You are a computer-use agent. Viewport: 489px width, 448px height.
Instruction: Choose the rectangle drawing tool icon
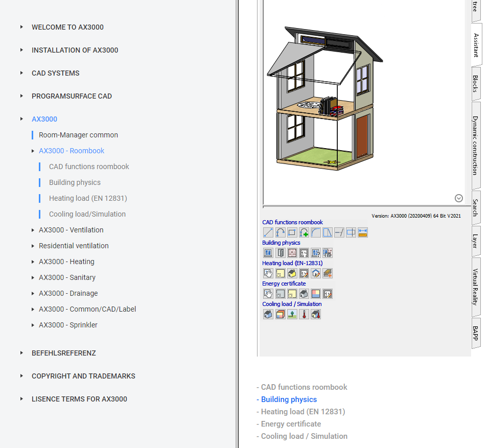coord(292,232)
